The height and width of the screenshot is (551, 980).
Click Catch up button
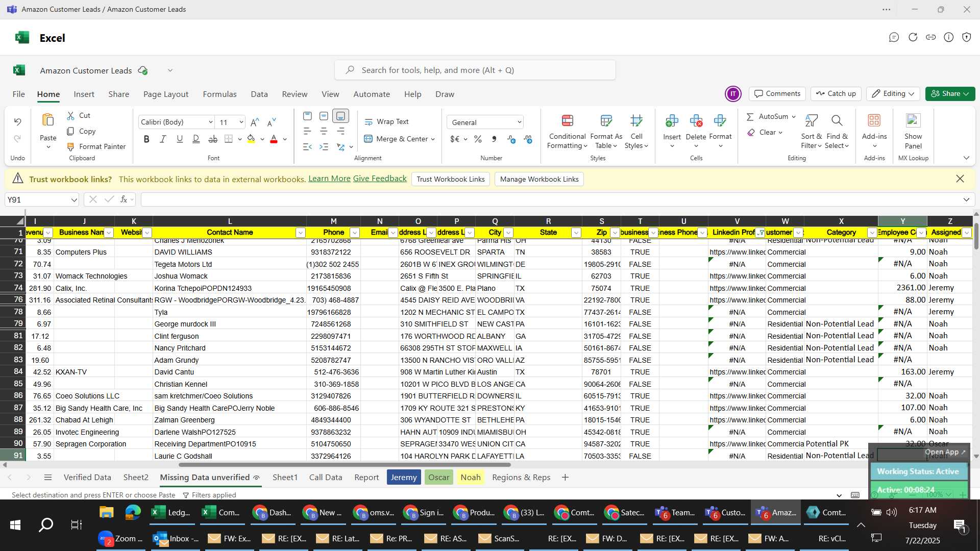coord(836,94)
